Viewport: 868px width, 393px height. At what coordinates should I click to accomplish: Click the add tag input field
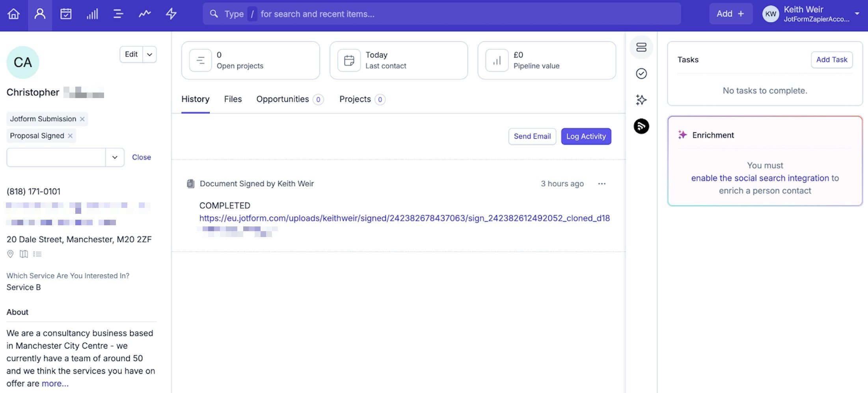tap(56, 157)
